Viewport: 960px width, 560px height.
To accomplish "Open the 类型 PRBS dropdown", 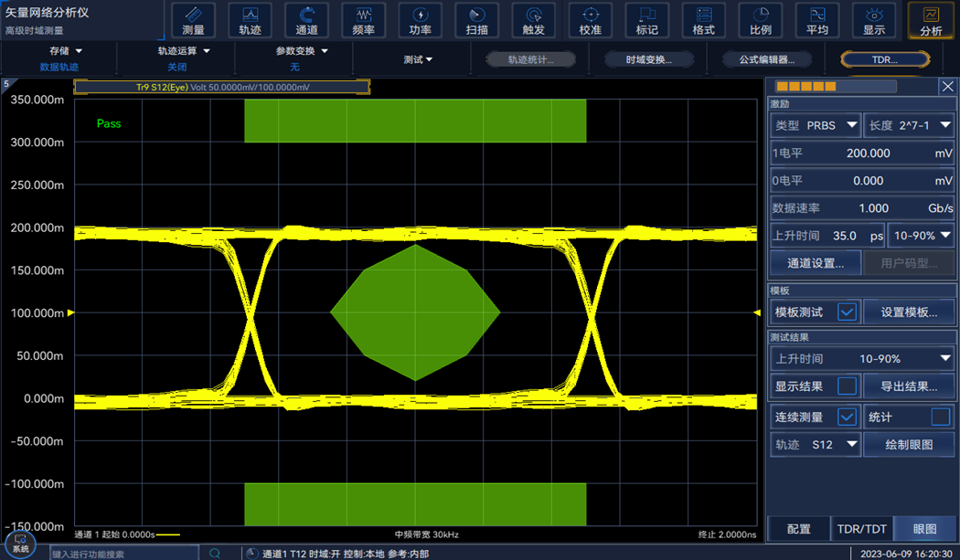I will [x=815, y=126].
